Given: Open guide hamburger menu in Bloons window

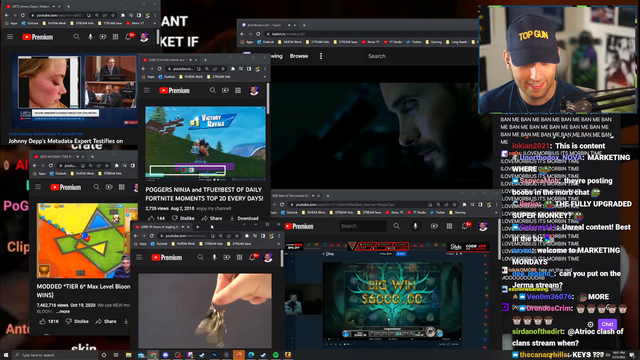Looking at the screenshot, I should click(x=38, y=187).
